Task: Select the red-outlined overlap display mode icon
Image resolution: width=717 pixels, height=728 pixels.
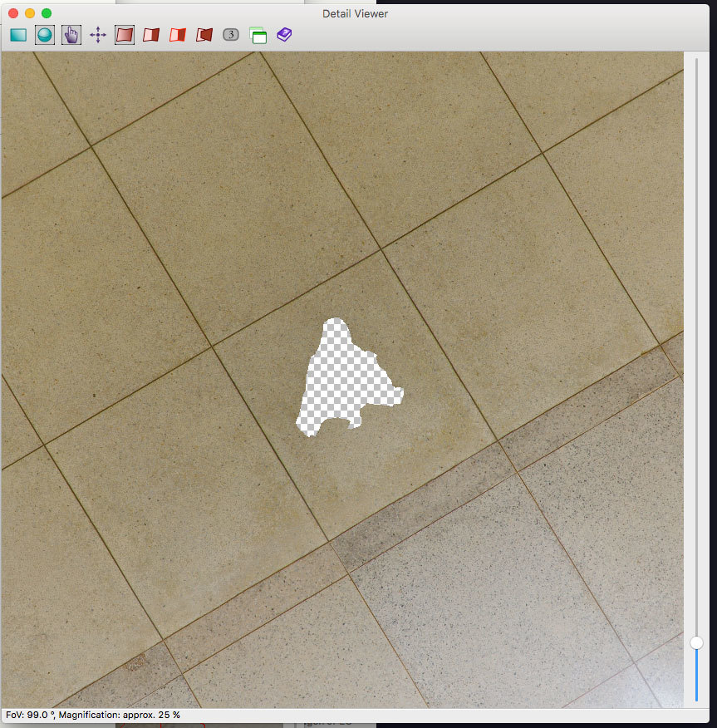Action: [x=178, y=35]
